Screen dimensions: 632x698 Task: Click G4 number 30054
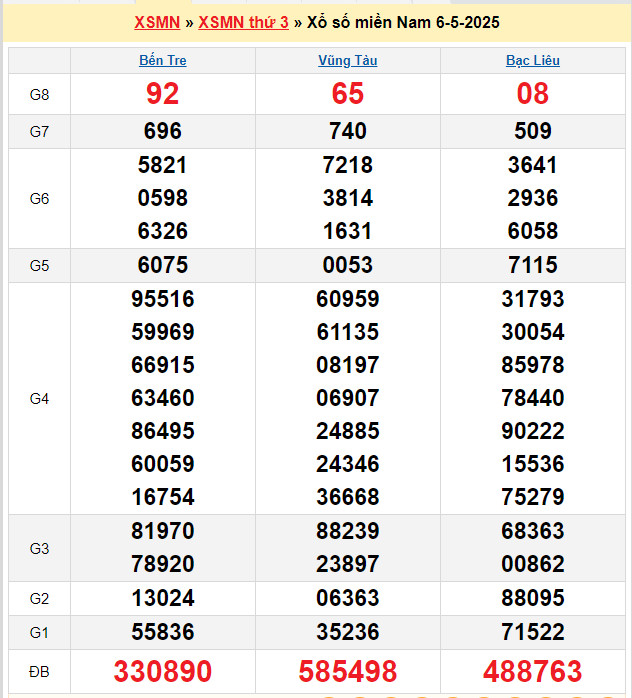533,332
